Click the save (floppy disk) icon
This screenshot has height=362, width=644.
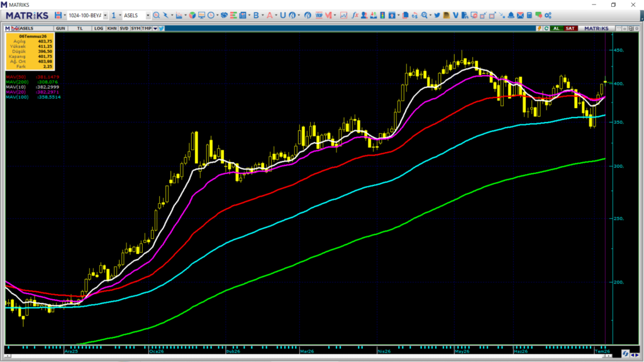pos(58,15)
